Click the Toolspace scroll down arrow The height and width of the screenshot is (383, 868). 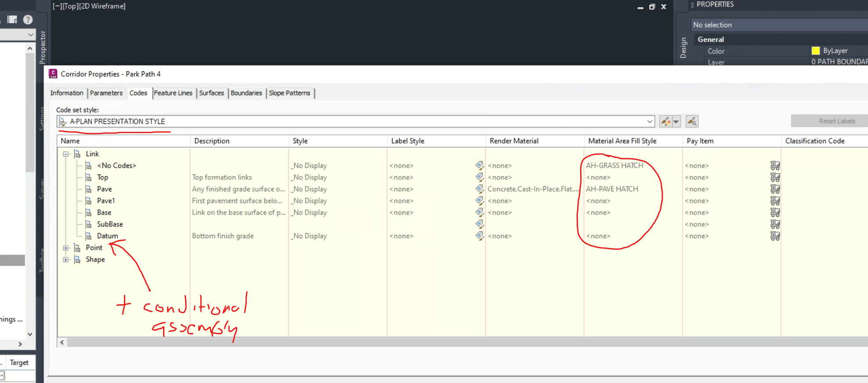click(x=30, y=334)
